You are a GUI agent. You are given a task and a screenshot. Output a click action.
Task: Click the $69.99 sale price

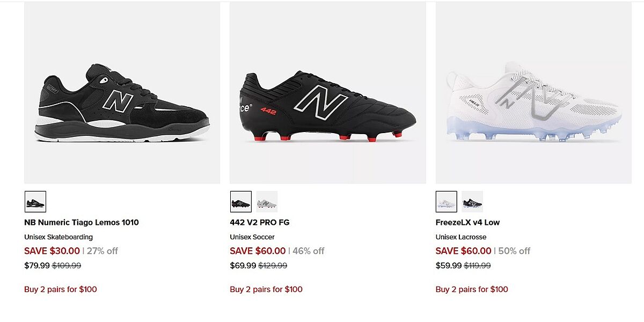pos(243,265)
